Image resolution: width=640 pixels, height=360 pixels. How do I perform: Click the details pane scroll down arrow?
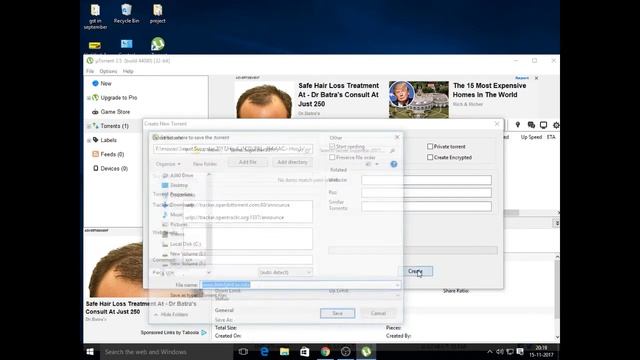[557, 337]
